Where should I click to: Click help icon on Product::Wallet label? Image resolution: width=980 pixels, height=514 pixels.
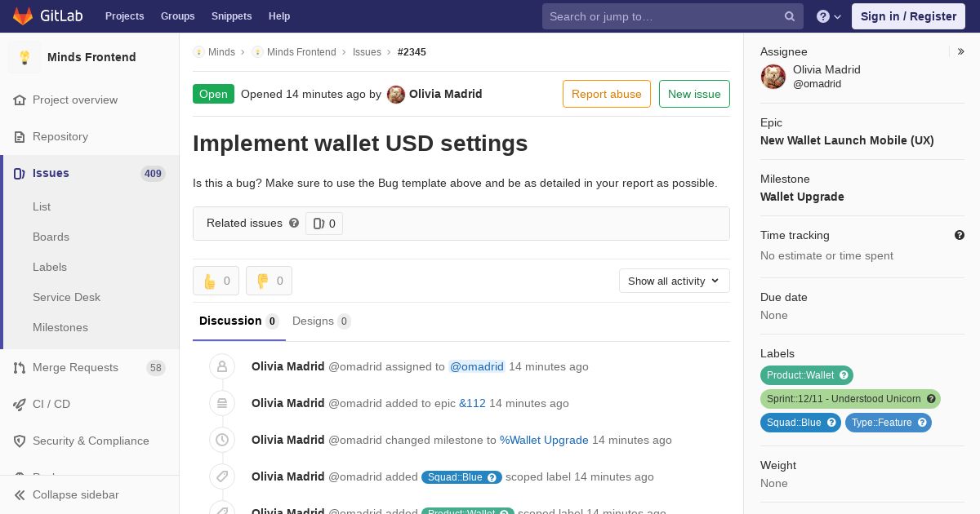(844, 375)
